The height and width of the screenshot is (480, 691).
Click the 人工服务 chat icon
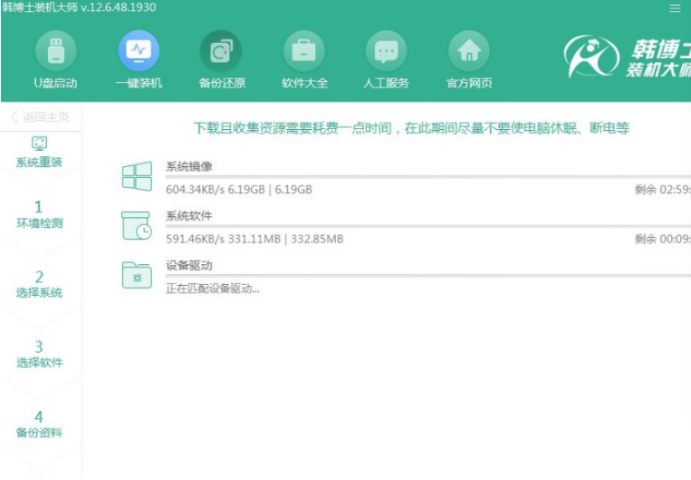pos(386,50)
